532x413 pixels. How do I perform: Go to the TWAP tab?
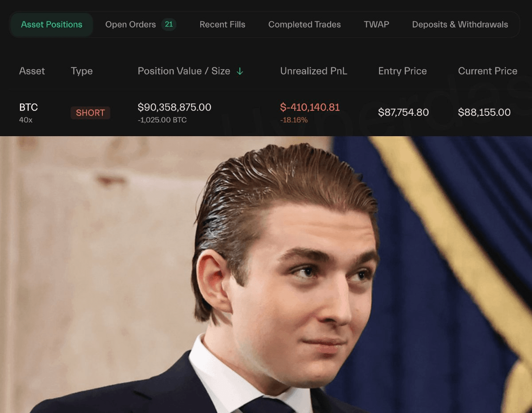[x=376, y=24]
